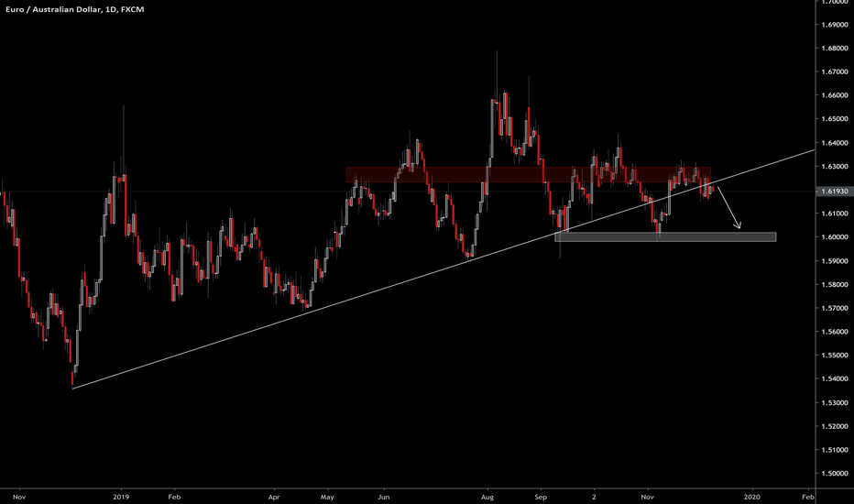
Task: Click the 2020 label on the time axis
Action: click(751, 495)
